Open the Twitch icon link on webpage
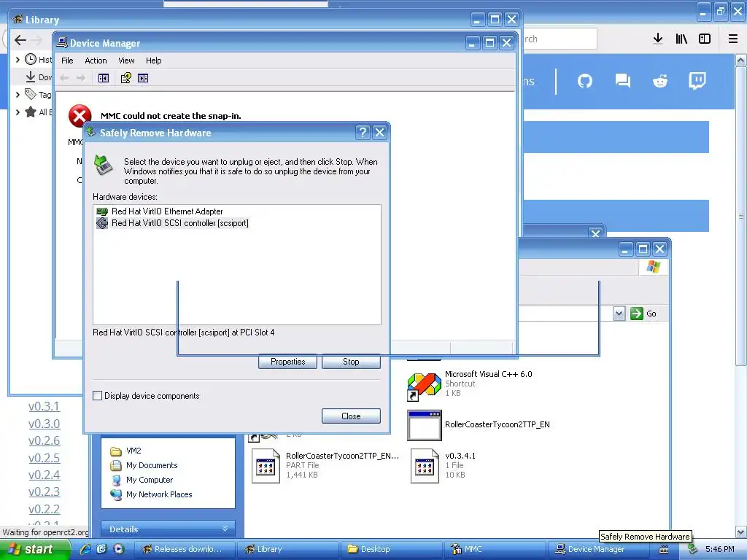747x560 pixels. pyautogui.click(x=697, y=81)
